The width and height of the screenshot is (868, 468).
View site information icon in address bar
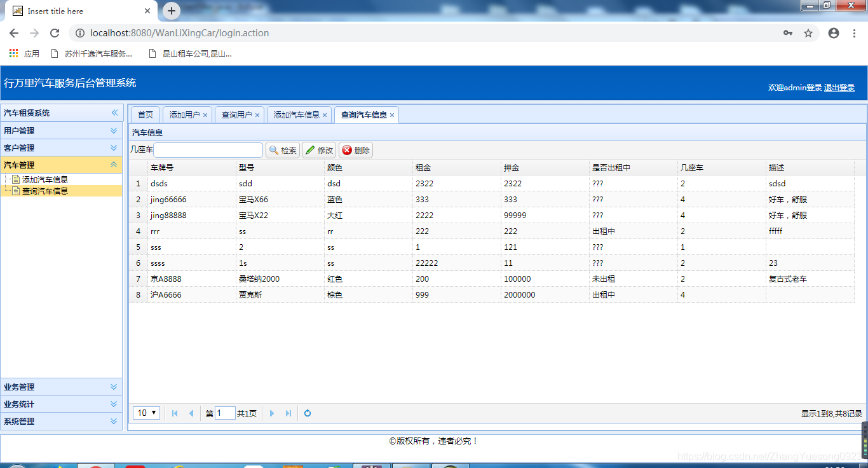pyautogui.click(x=79, y=33)
